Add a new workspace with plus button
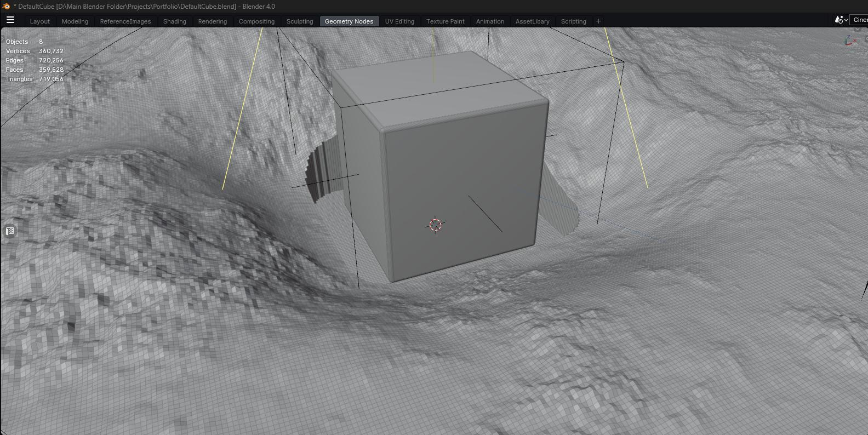The width and height of the screenshot is (868, 435). (598, 21)
